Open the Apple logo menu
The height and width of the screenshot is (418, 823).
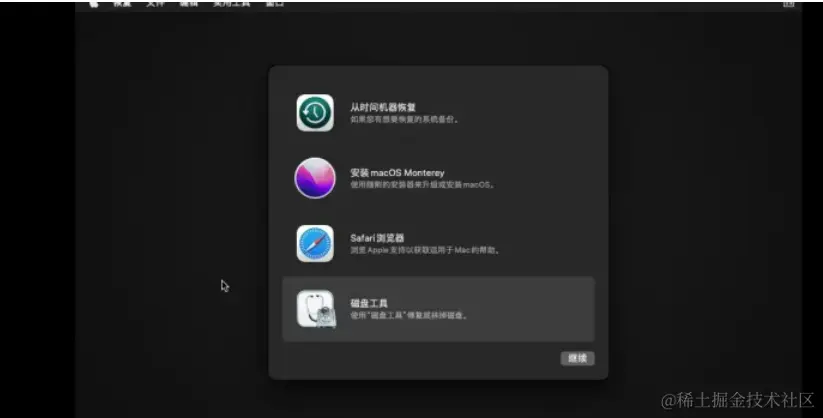tap(93, 4)
